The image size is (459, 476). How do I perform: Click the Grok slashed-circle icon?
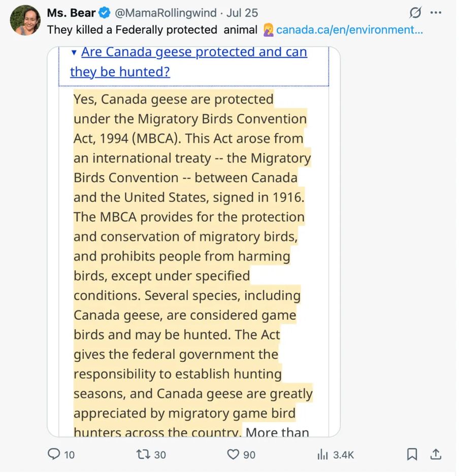[415, 12]
